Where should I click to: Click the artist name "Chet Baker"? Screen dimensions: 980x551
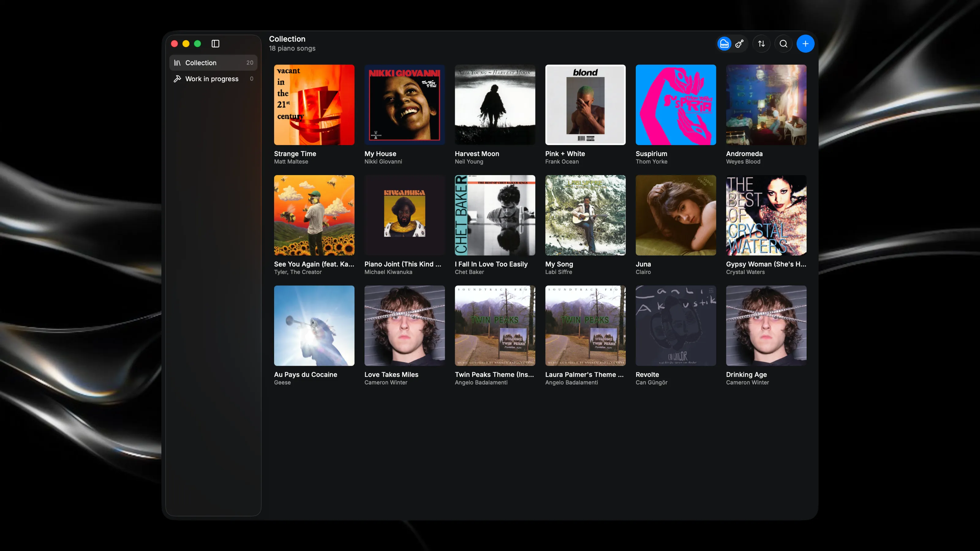469,272
